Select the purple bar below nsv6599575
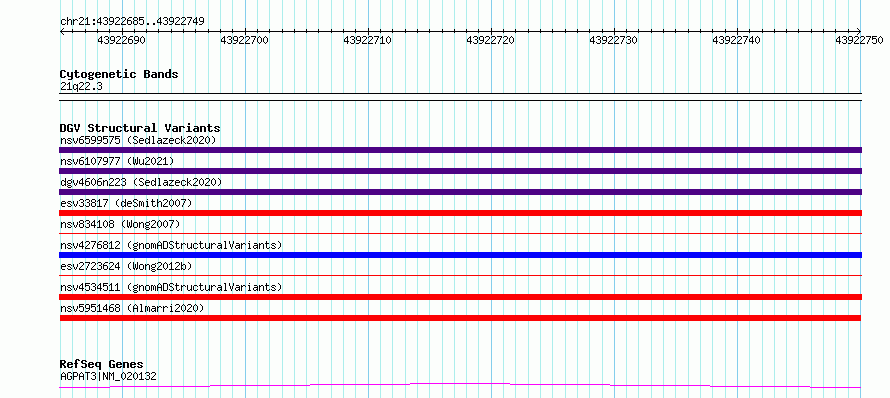The height and width of the screenshot is (398, 890). [x=460, y=150]
